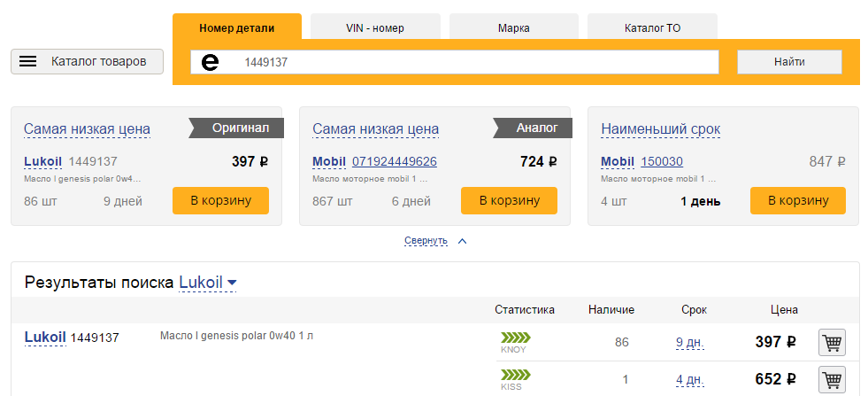The width and height of the screenshot is (868, 396).
Task: Click the '4 шт' quantity in Mobil 150030 card
Action: pos(614,201)
